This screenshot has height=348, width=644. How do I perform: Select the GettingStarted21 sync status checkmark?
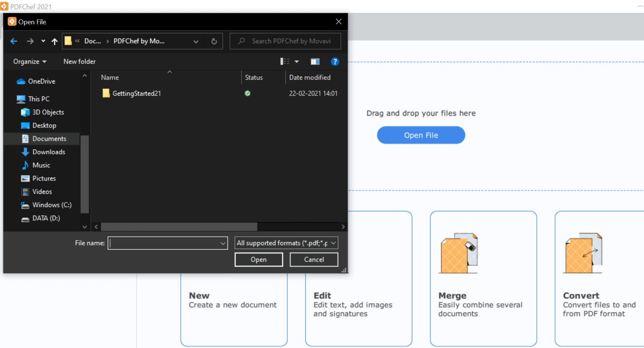point(247,93)
